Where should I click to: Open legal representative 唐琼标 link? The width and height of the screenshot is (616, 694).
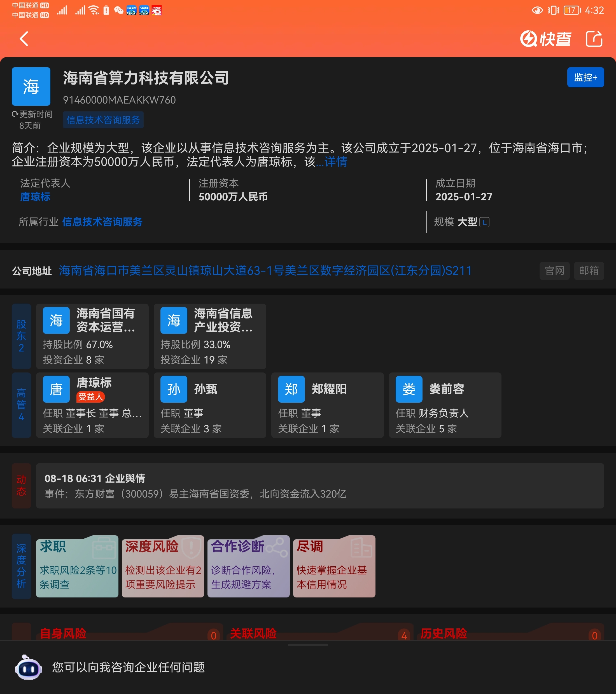[x=35, y=197]
